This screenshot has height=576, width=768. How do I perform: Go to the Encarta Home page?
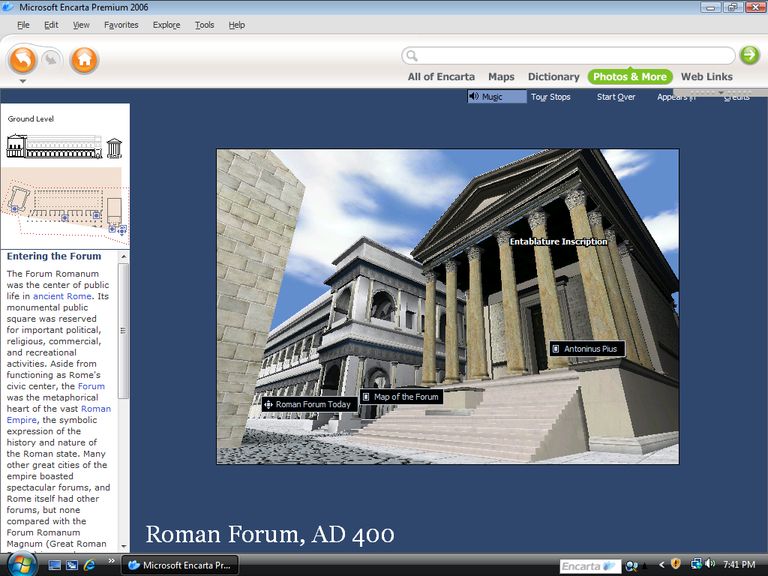(84, 60)
